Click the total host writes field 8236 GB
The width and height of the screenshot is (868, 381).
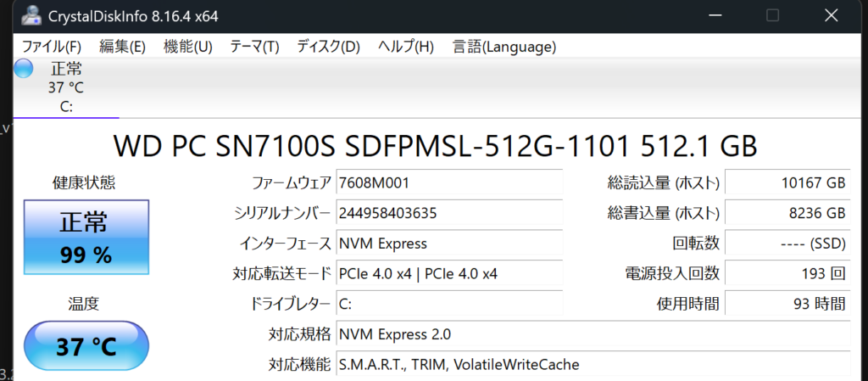787,213
